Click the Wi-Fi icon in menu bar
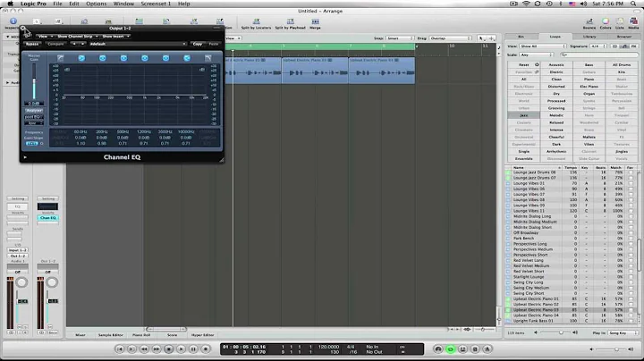 (526, 4)
